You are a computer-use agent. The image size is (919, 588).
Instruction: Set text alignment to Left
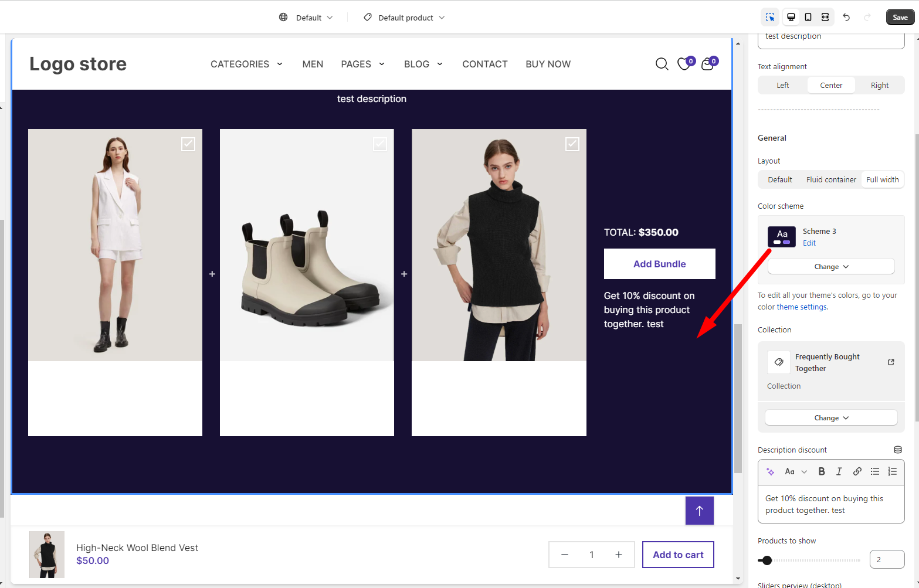pyautogui.click(x=783, y=85)
